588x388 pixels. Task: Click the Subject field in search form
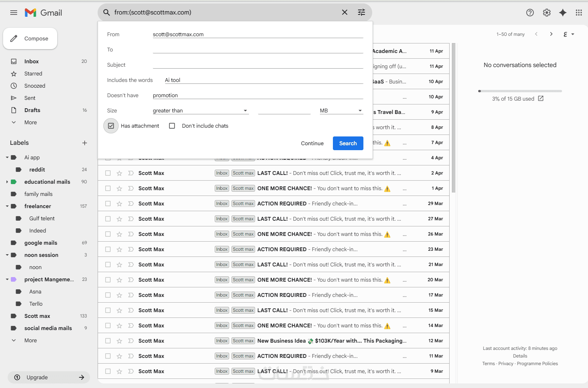click(x=258, y=65)
